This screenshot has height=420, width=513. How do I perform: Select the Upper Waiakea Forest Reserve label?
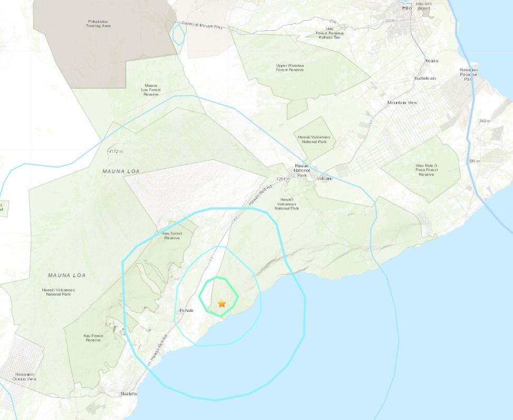pos(290,68)
